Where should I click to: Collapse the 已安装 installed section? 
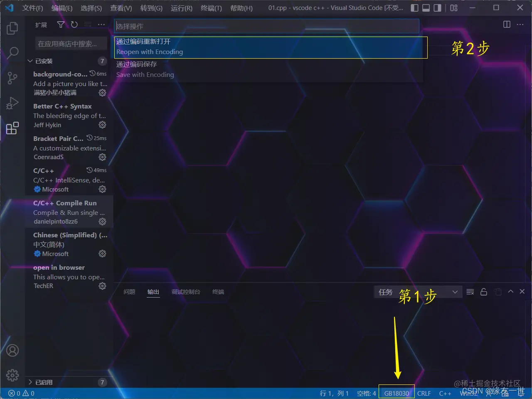point(68,61)
